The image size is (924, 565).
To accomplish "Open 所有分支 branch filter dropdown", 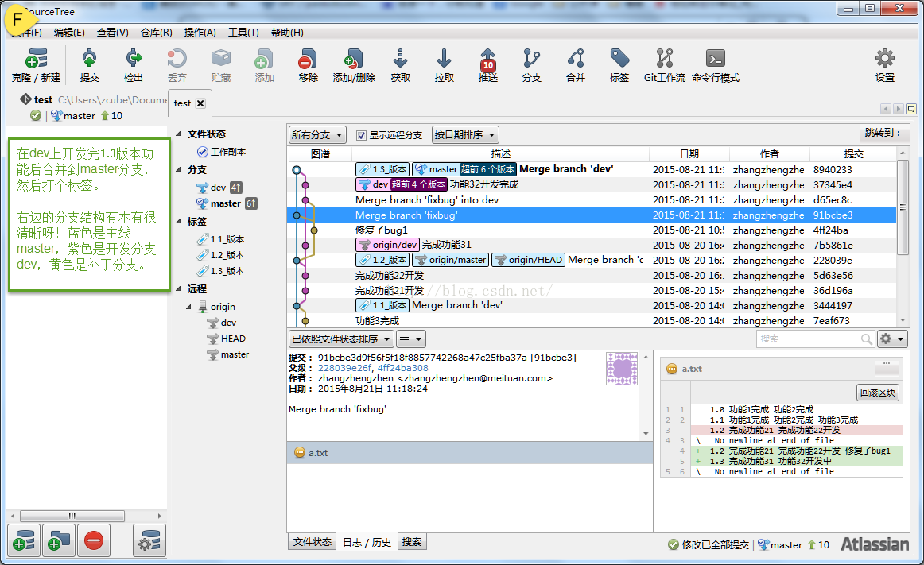I will click(317, 135).
